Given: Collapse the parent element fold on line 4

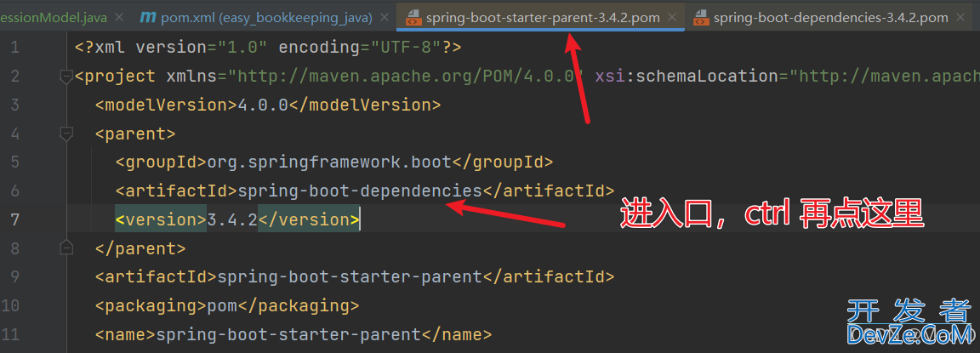Looking at the screenshot, I should click(x=66, y=133).
